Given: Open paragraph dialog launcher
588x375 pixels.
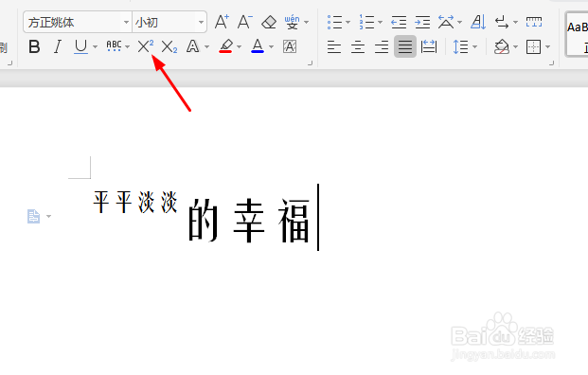Looking at the screenshot, I should 552,63.
